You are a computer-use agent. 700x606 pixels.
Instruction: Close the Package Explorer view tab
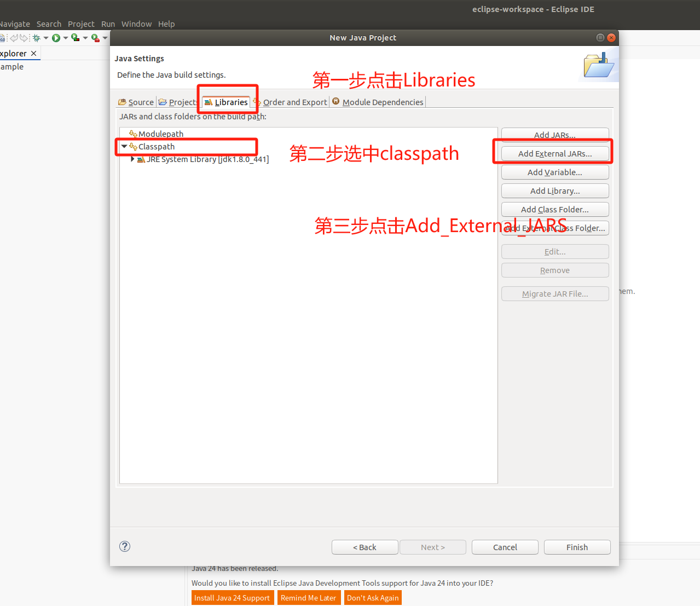coord(33,53)
